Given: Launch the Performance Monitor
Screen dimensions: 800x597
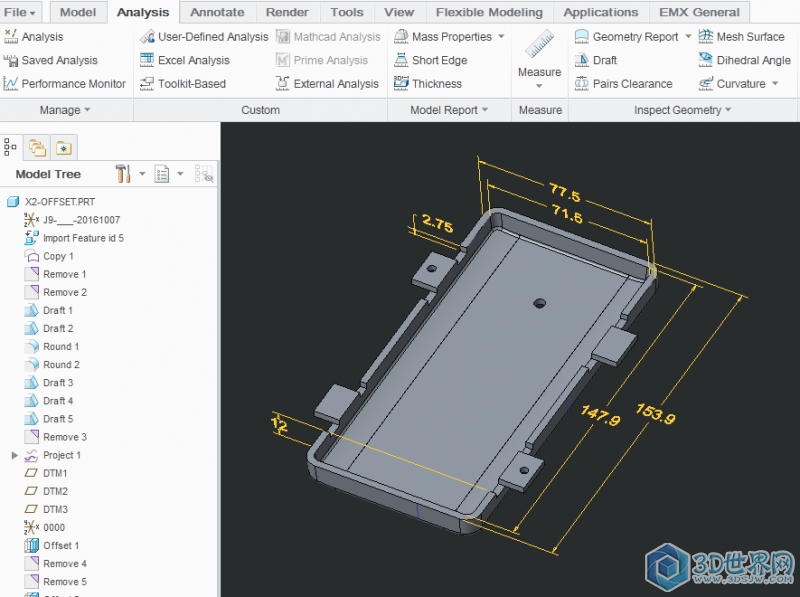Looking at the screenshot, I should click(x=65, y=84).
